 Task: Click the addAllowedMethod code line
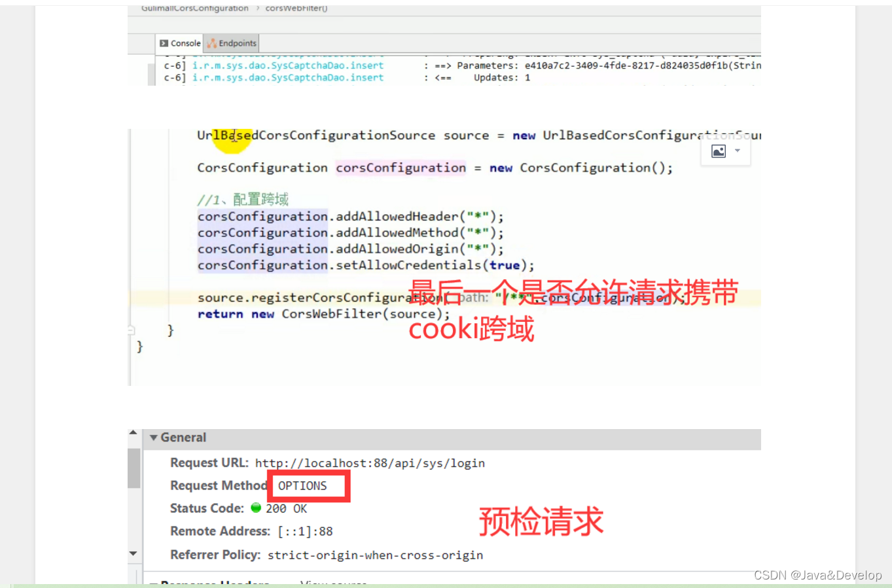click(351, 233)
